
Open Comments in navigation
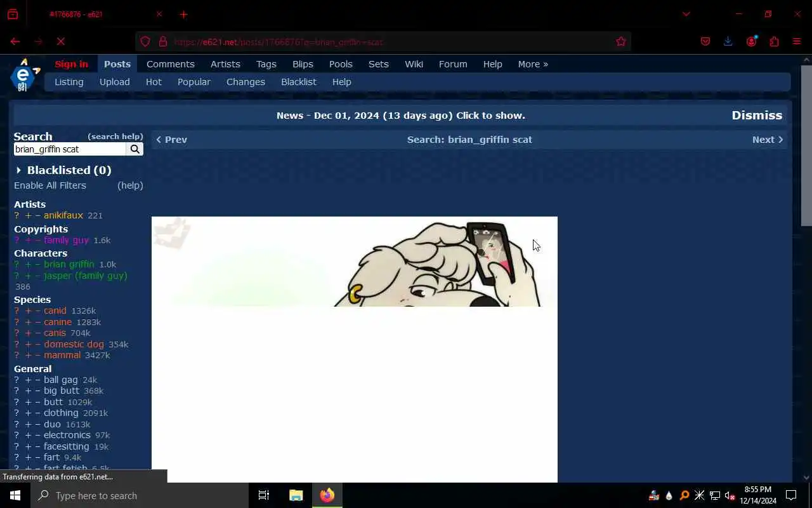[171, 64]
